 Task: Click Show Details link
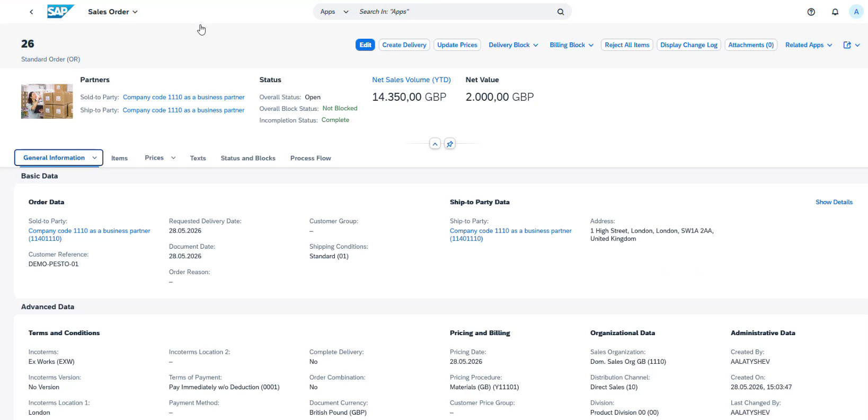[x=834, y=202]
